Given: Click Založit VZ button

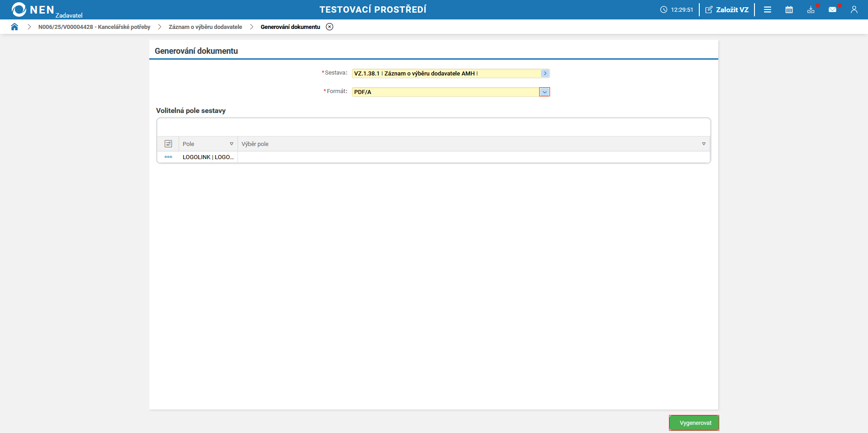Looking at the screenshot, I should coord(727,9).
